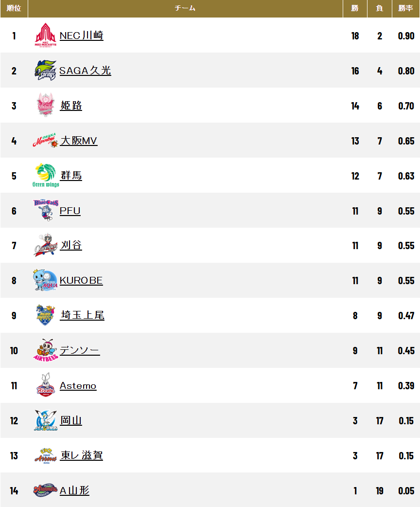Click the SAGA Springs team logo
The width and height of the screenshot is (420, 507).
(46, 70)
